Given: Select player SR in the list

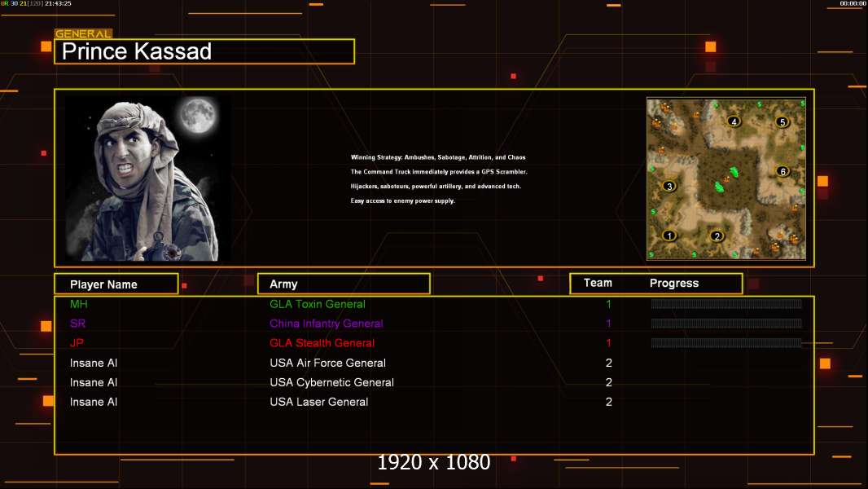Looking at the screenshot, I should [77, 324].
